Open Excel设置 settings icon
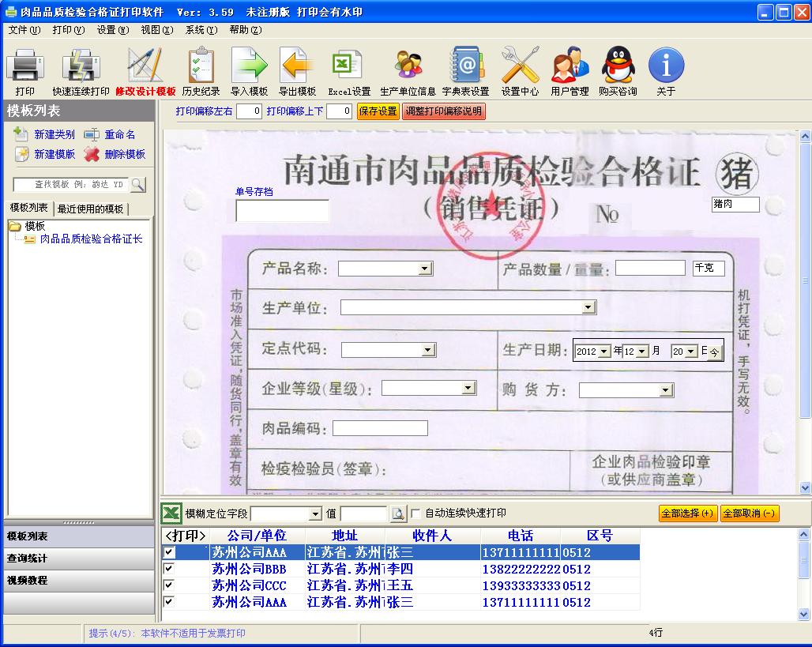 click(x=348, y=66)
